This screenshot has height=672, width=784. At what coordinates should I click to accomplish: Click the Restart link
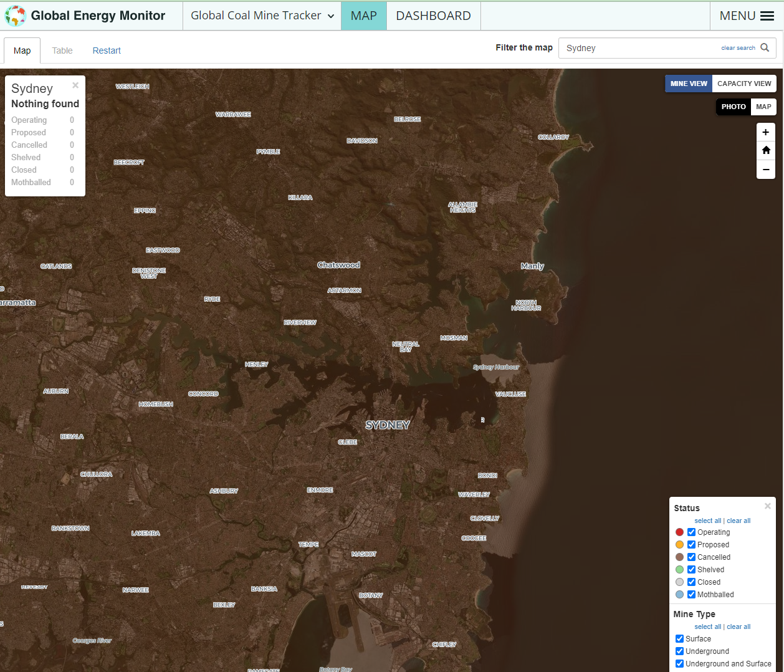(107, 50)
